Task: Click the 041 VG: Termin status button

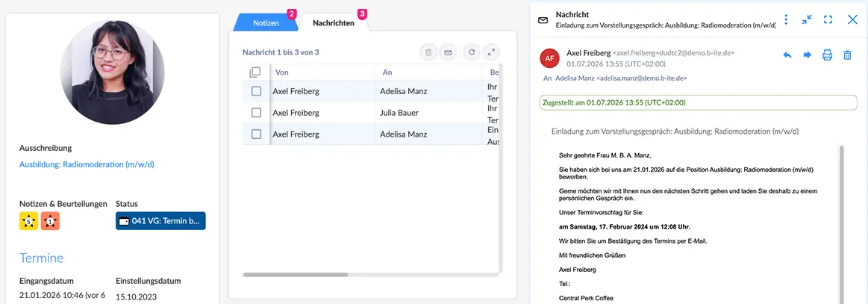Action: (x=160, y=221)
